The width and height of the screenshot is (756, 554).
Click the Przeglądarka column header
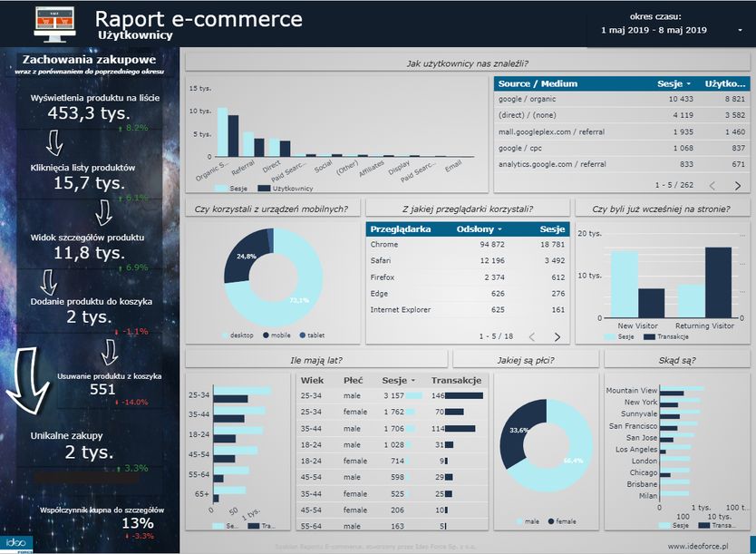399,229
